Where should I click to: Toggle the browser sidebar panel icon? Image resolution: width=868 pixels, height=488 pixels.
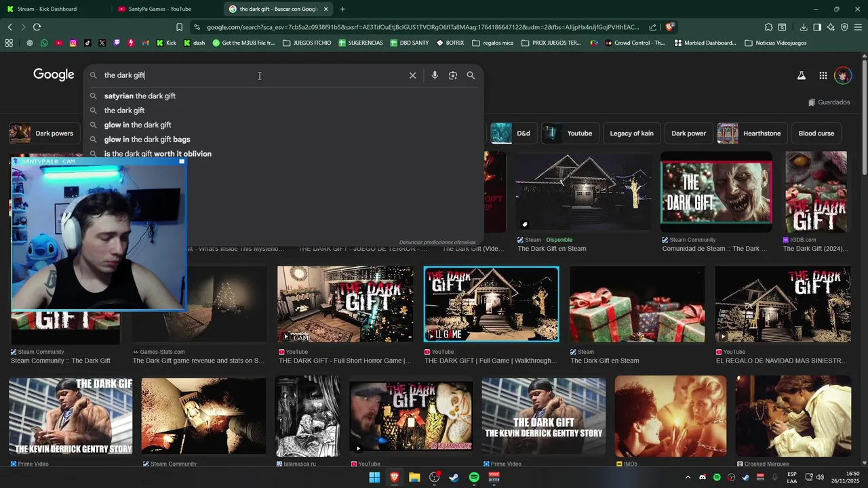(x=817, y=27)
